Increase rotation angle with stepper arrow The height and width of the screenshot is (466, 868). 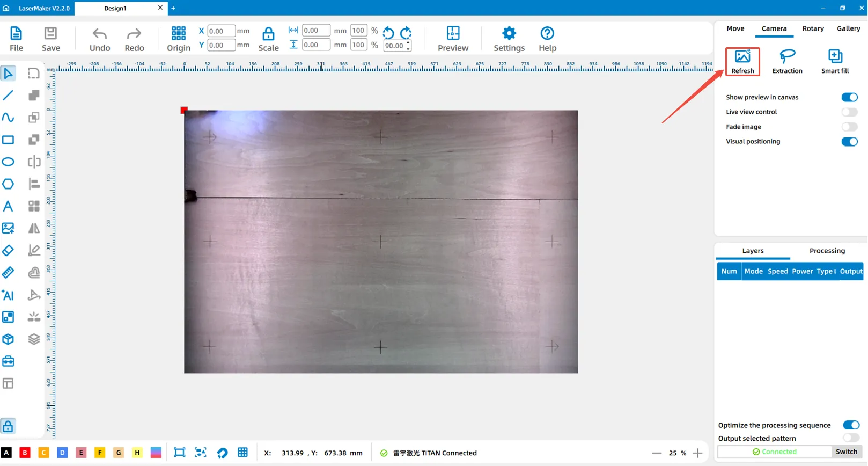[x=409, y=42]
